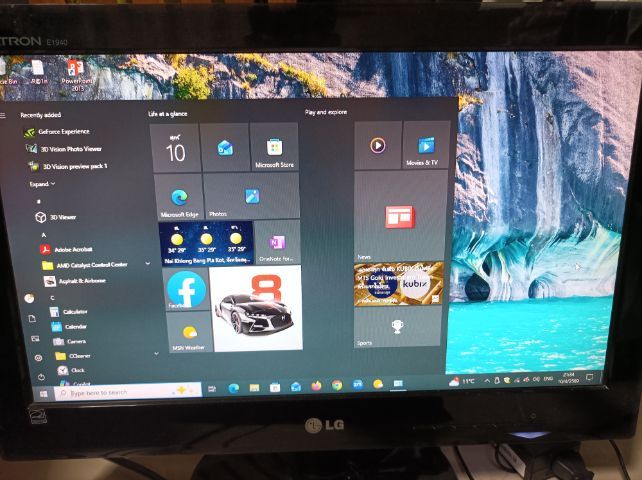Open the Groove Music tile
Image resolution: width=642 pixels, height=480 pixels.
pos(378,145)
